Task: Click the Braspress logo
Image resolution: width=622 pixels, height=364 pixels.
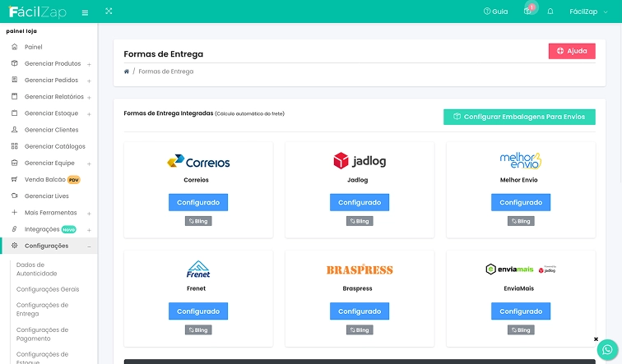Action: (360, 270)
